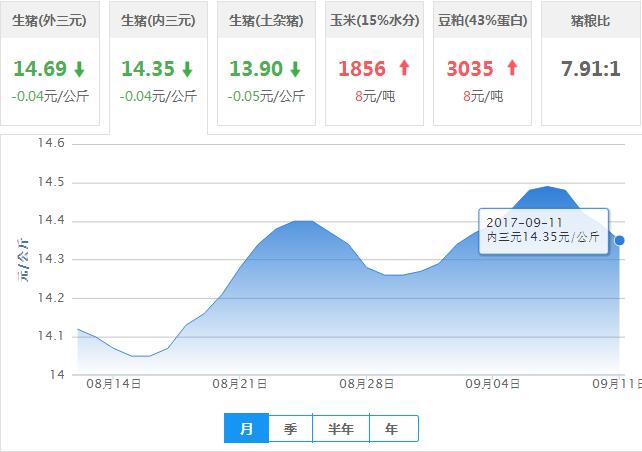Viewport: 642px width, 452px height.
Task: Open the 豆粕(43%蛋白) tab
Action: point(483,20)
